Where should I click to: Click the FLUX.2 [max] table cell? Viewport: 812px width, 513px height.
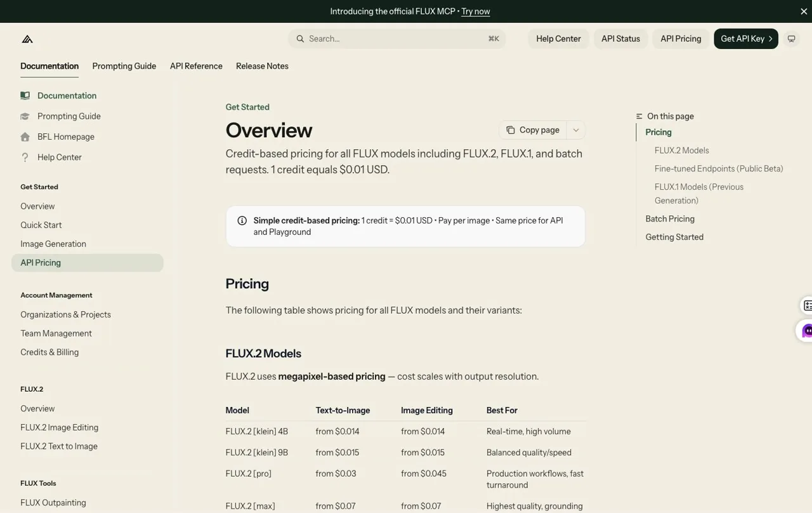[251, 507]
